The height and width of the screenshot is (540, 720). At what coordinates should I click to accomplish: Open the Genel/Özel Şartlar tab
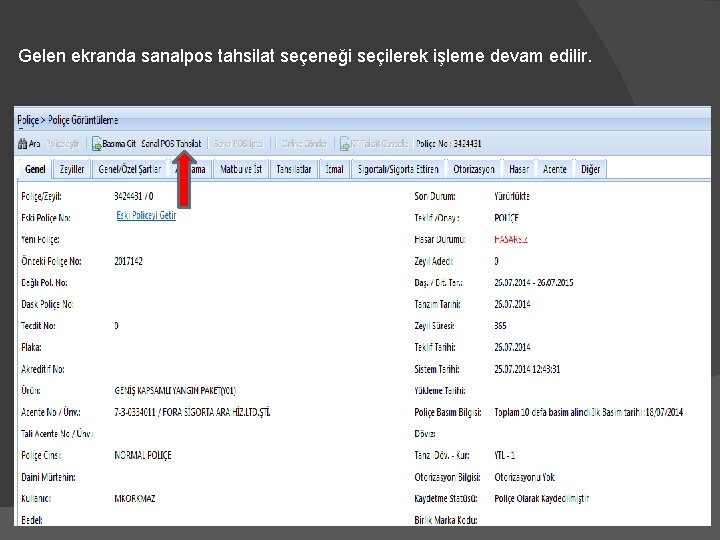pyautogui.click(x=130, y=169)
